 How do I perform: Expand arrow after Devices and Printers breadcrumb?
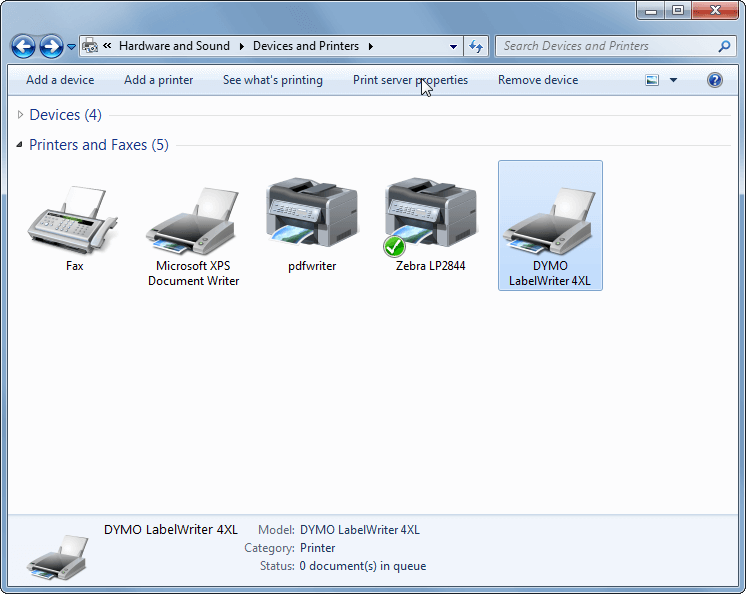tap(370, 47)
